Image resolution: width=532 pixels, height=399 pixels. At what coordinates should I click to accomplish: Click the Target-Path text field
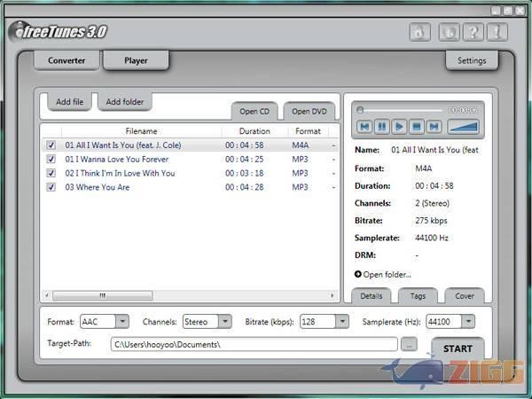[x=254, y=344]
